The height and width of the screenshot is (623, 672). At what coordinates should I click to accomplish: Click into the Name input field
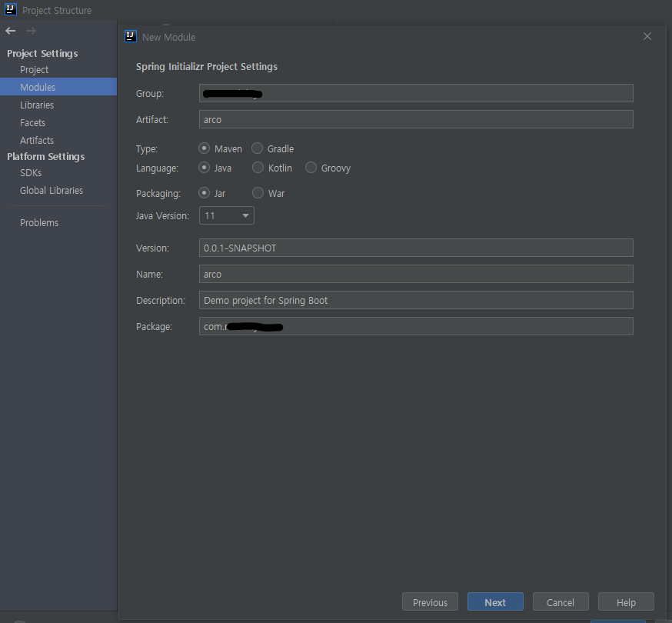416,274
